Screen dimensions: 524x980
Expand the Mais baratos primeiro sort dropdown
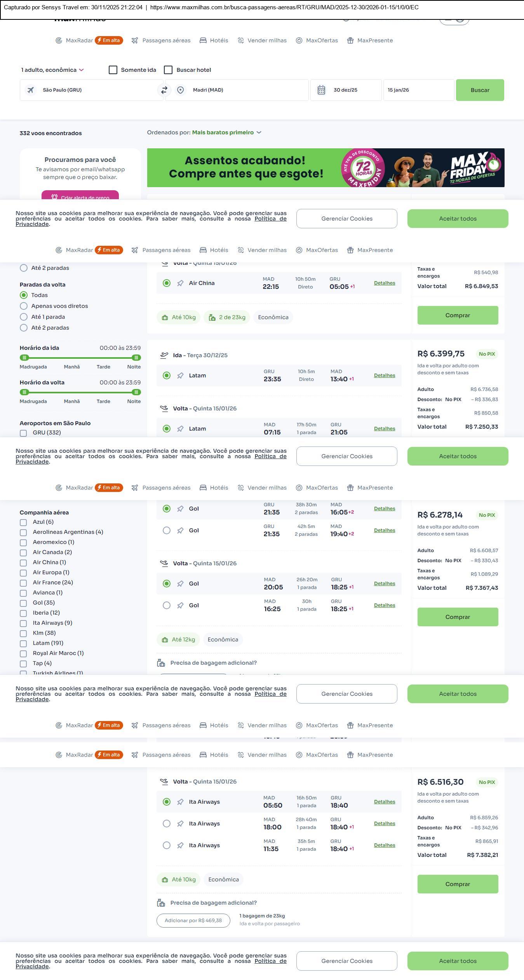pos(226,132)
